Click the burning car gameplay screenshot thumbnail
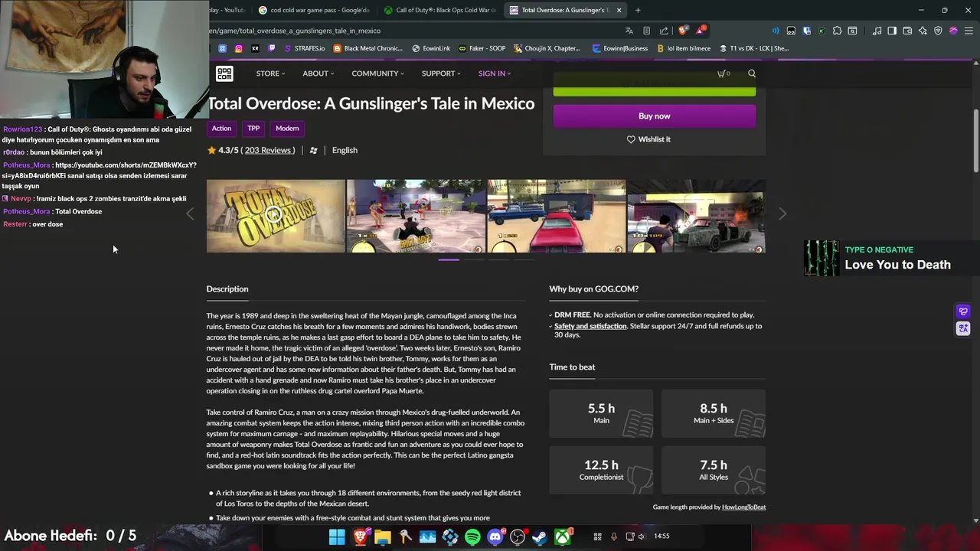This screenshot has height=551, width=980. 696,216
